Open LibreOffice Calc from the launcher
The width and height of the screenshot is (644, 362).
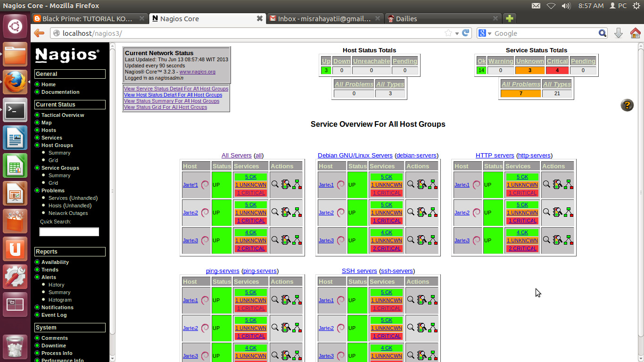pos(15,166)
